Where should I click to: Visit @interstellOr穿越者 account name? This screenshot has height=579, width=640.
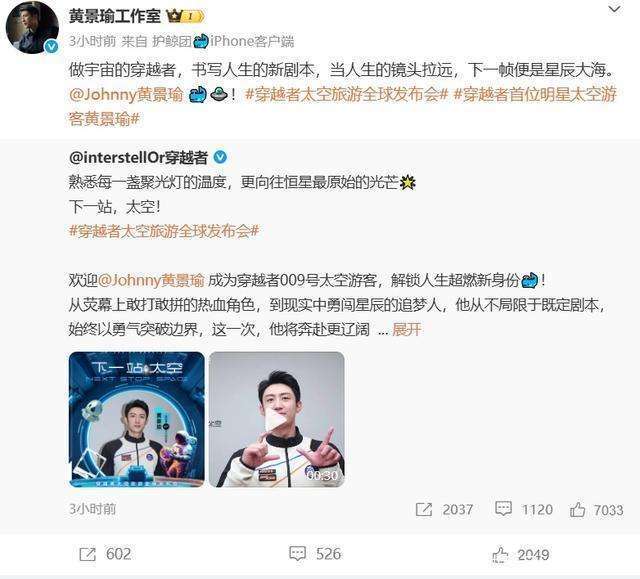point(138,158)
